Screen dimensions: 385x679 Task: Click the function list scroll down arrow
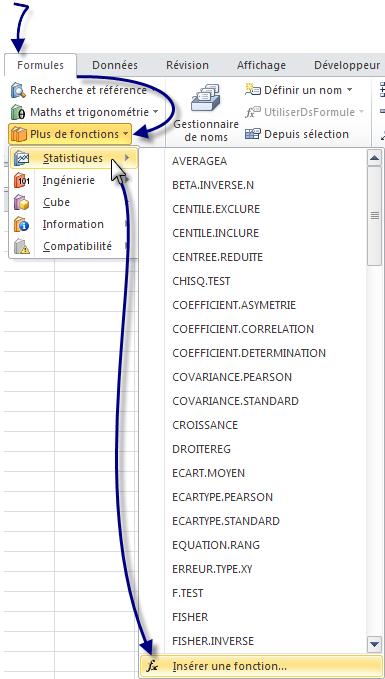coord(375,644)
